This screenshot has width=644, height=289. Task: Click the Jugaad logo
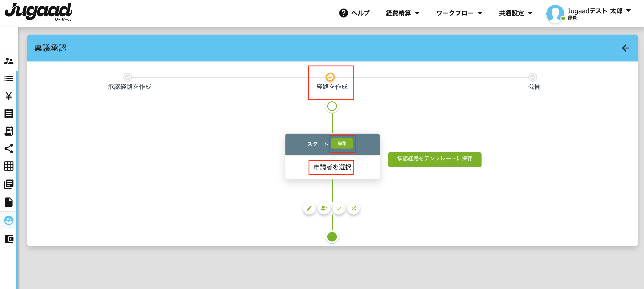tap(38, 12)
